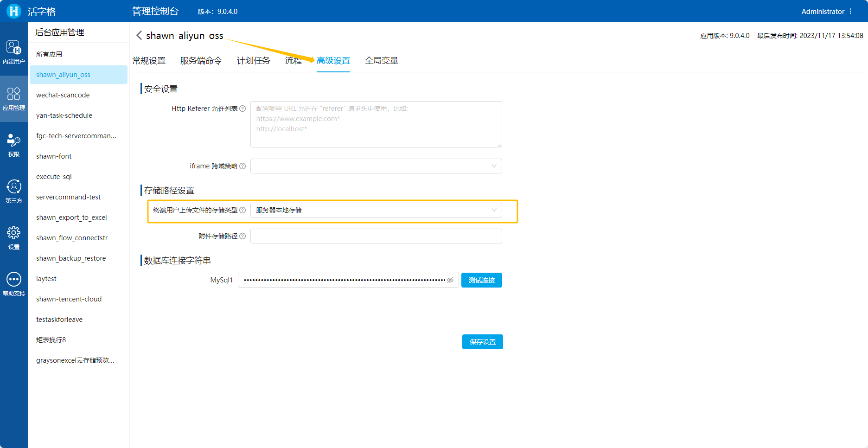Click the 附件存储路径 input field
The width and height of the screenshot is (868, 448).
coord(376,236)
